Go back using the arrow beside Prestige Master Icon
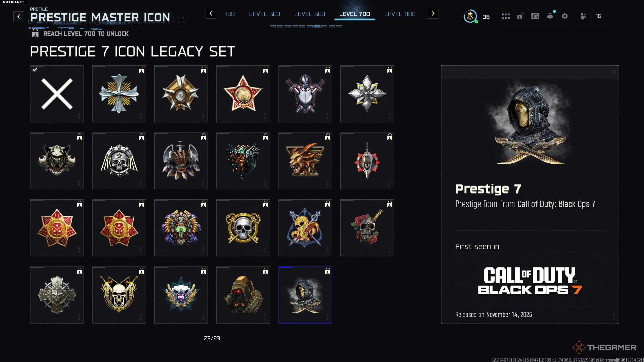This screenshot has width=644, height=362. pos(19,17)
